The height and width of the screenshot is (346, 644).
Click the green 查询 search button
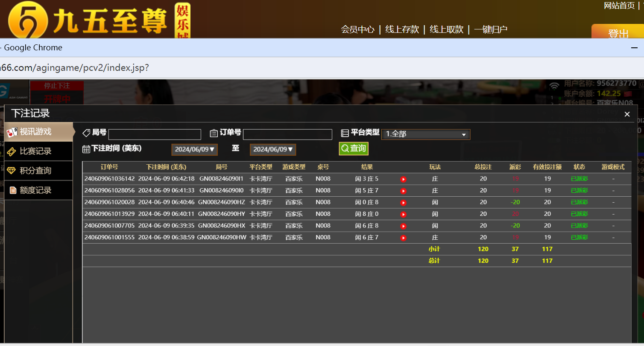pyautogui.click(x=354, y=148)
